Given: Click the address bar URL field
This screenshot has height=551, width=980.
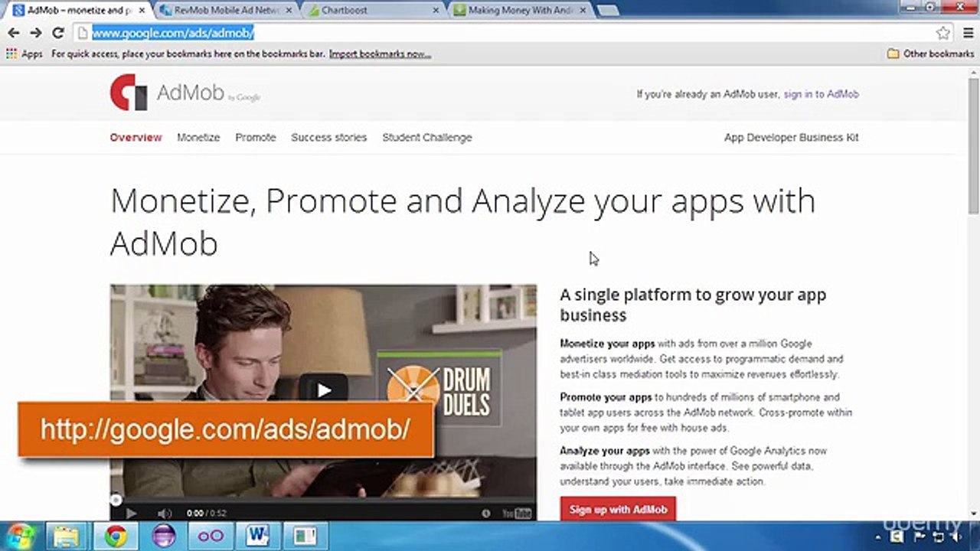Looking at the screenshot, I should pyautogui.click(x=505, y=33).
